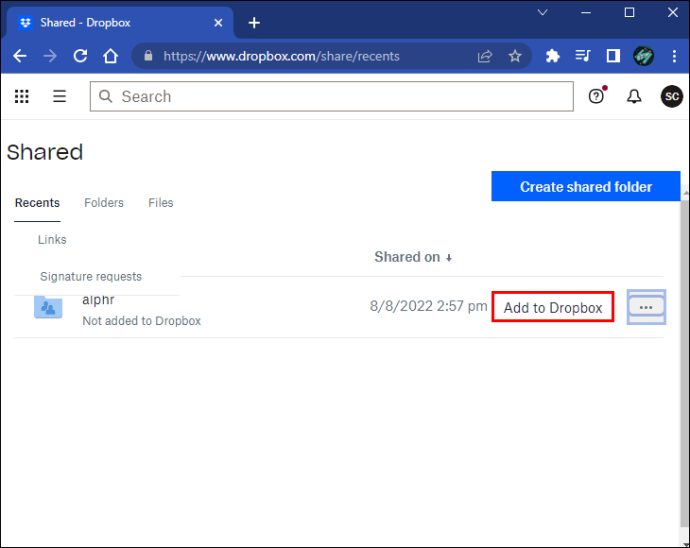Image resolution: width=690 pixels, height=548 pixels.
Task: Click into the Dropbox Search field
Action: [332, 96]
